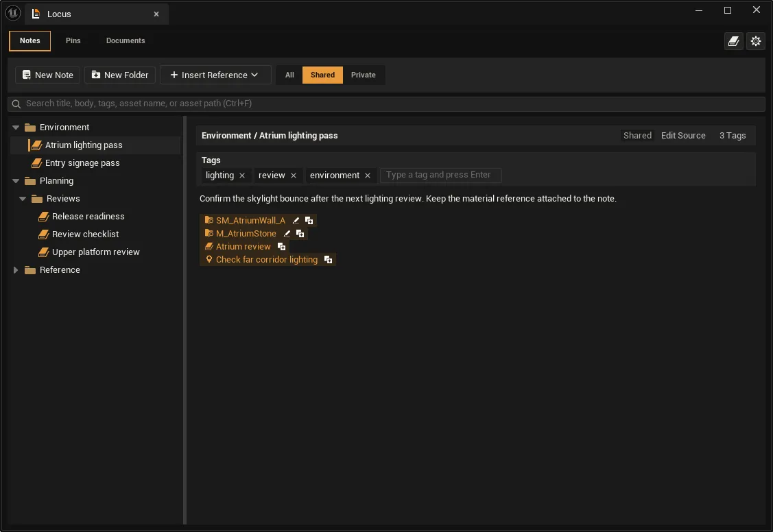Image resolution: width=773 pixels, height=532 pixels.
Task: Click the note icon of Upper platform review
Action: click(x=44, y=252)
